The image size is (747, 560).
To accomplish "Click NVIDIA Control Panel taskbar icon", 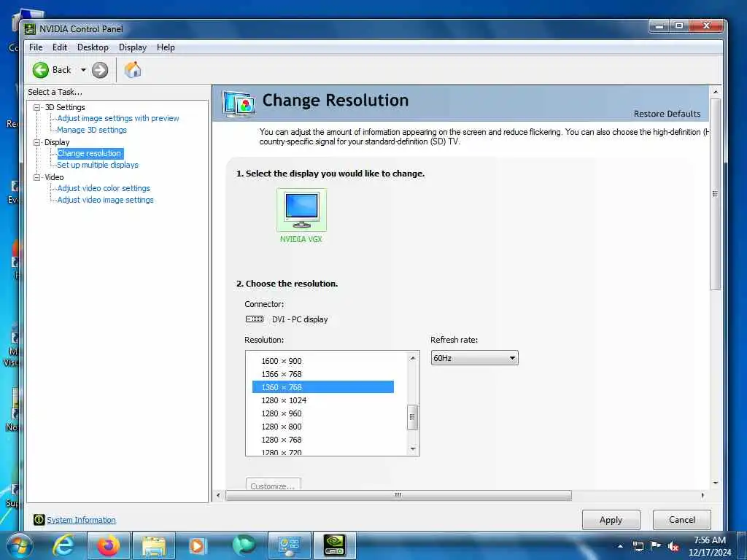I will click(334, 546).
